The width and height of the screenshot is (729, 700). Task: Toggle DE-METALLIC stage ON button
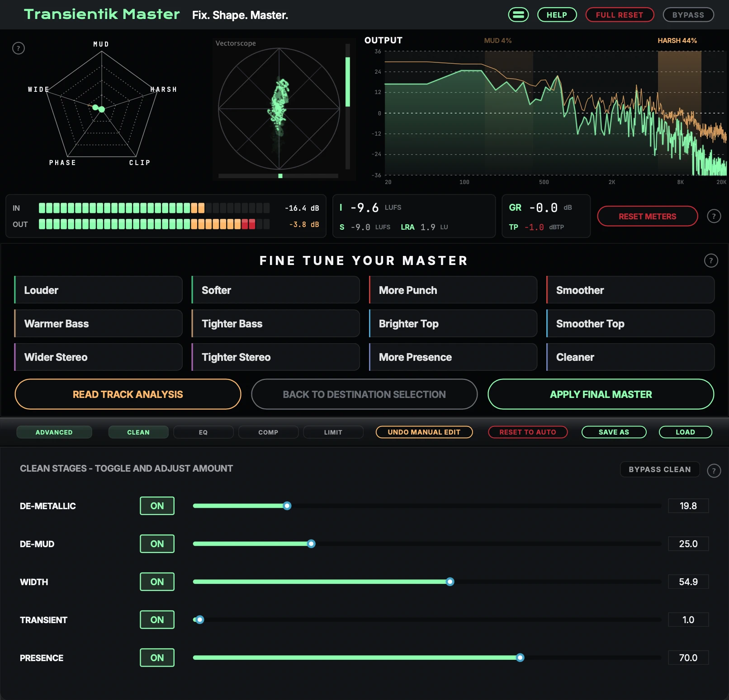click(x=157, y=506)
